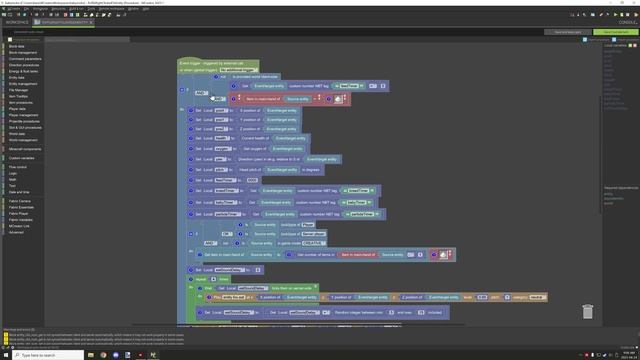Viewport: 640px width, 360px height.
Task: Click blue circle icon on the Play sound block
Action: [x=209, y=297]
